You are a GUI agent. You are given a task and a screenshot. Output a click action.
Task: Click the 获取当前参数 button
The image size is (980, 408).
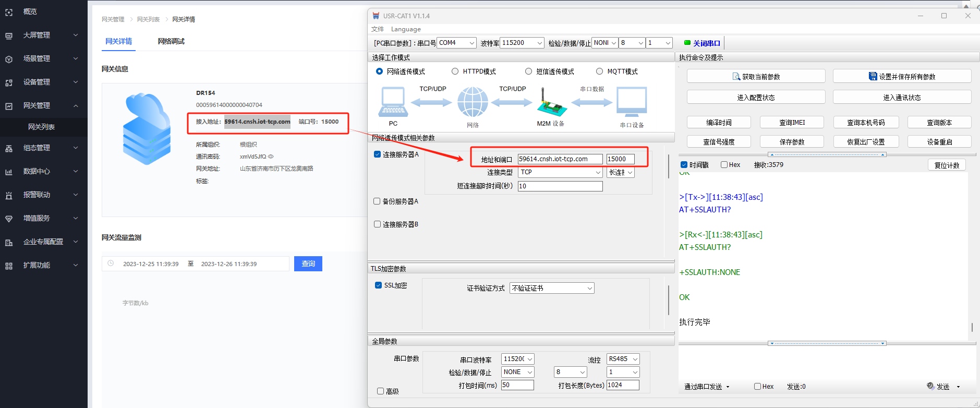(756, 77)
